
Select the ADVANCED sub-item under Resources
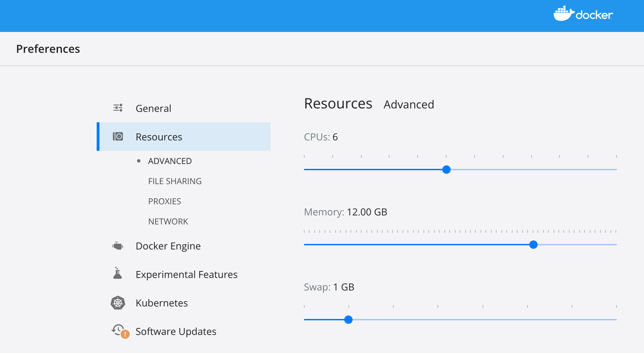[170, 161]
